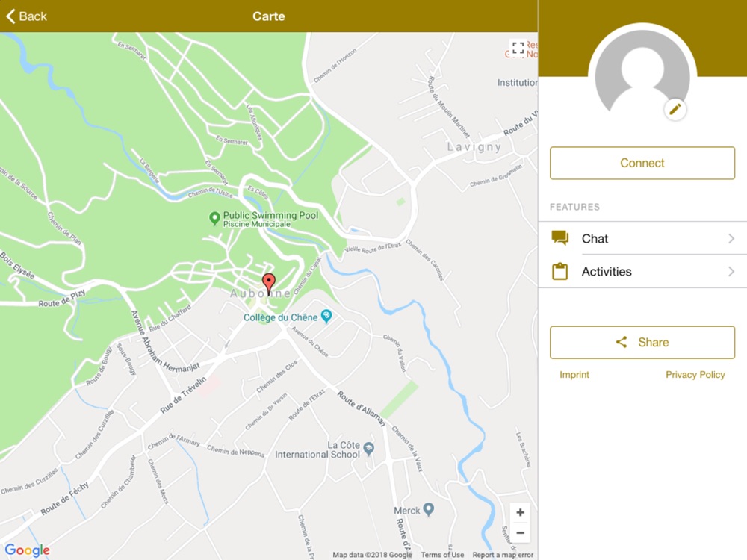
Task: Open the Activities feature
Action: coord(642,272)
